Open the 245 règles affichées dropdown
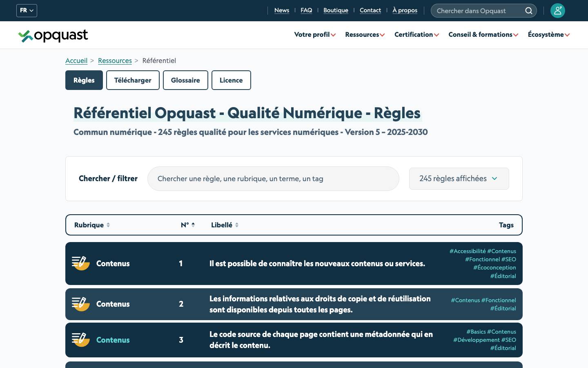Viewport: 588px width, 368px height. (x=459, y=179)
